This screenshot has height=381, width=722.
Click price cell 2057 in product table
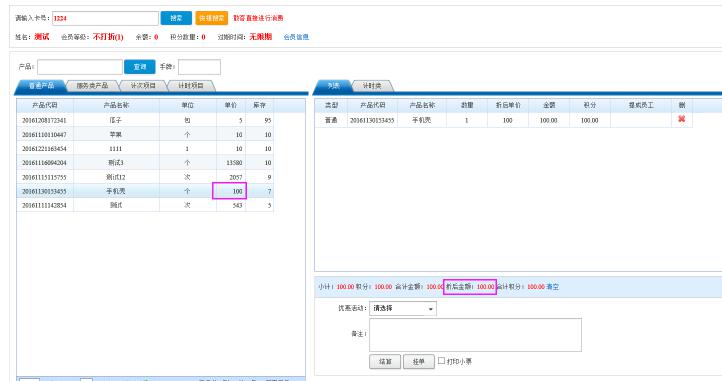(x=231, y=177)
